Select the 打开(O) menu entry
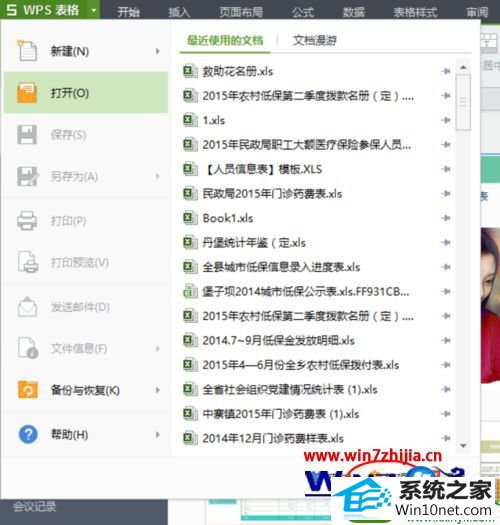Screen dimensions: 500x525 pos(86,93)
